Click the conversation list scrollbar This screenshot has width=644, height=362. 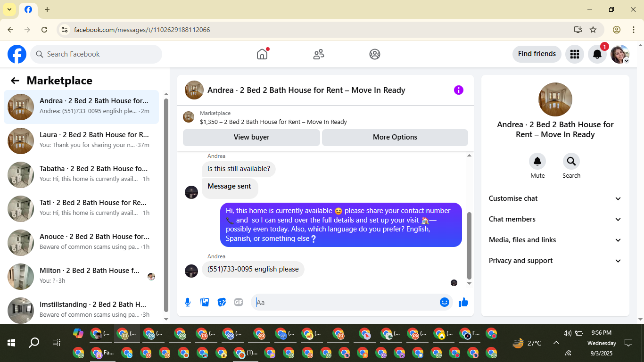coord(166,205)
